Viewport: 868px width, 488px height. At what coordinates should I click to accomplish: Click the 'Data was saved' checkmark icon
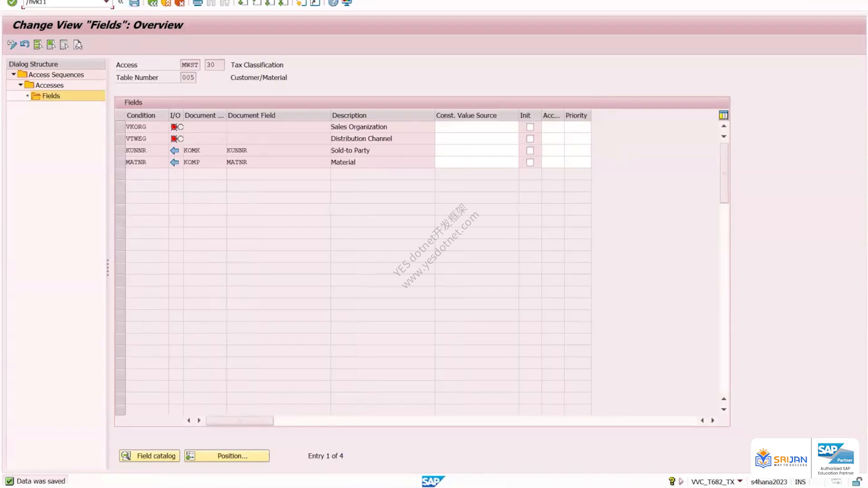click(9, 481)
